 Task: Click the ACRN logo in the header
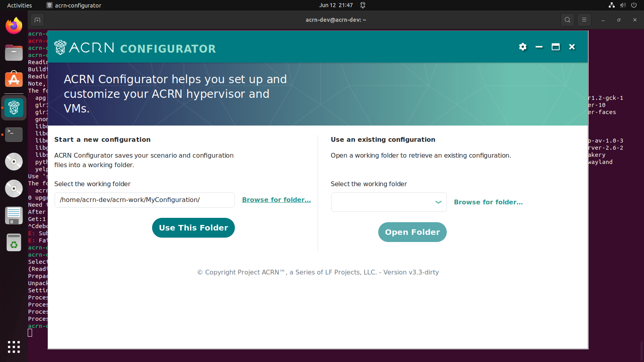60,48
